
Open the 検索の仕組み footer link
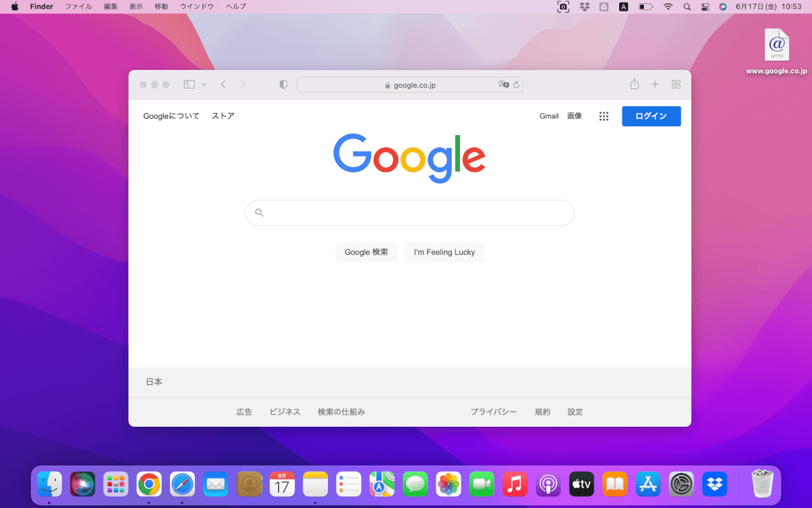coord(341,412)
